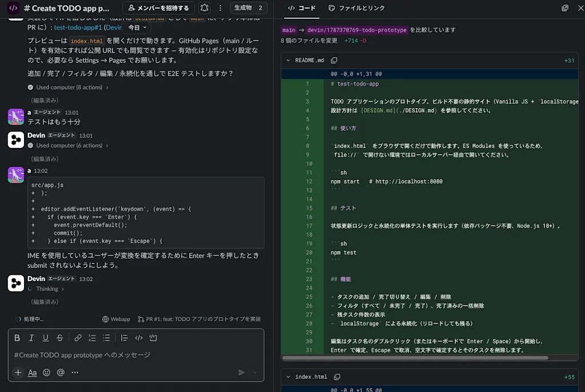Open test-todo-app#1 PR link
Viewport: 585px width, 392px height.
(x=78, y=27)
